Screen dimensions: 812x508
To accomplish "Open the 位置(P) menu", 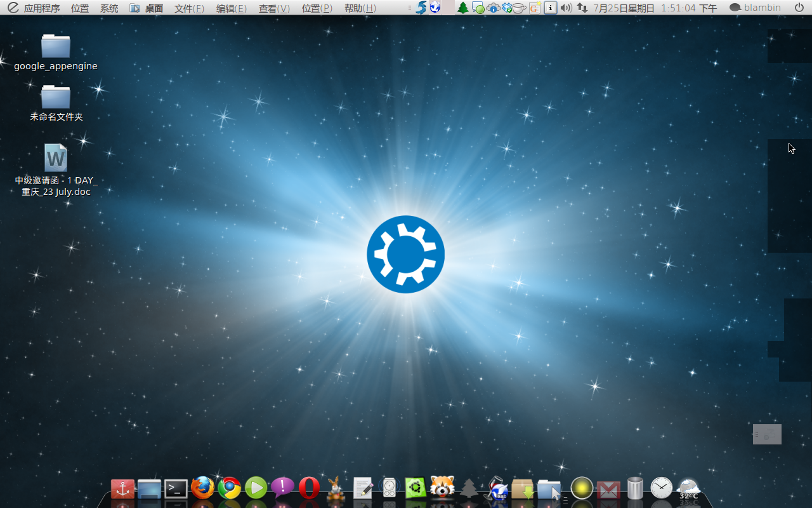I will (x=317, y=8).
